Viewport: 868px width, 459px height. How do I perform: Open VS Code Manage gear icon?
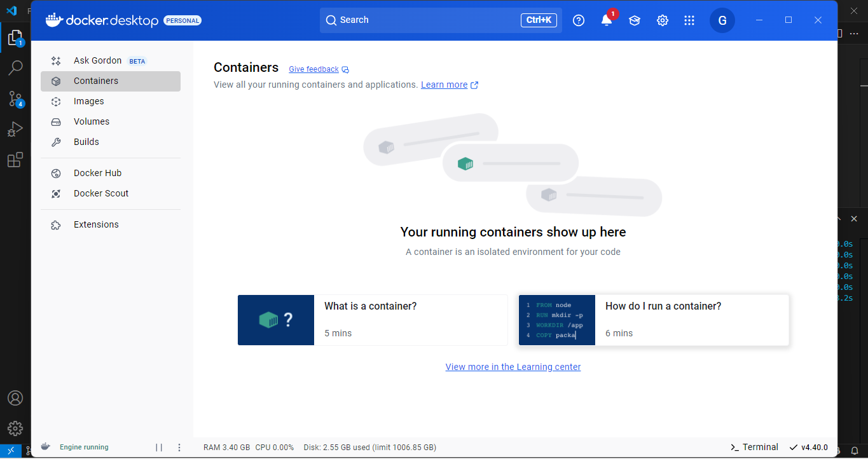pos(15,428)
